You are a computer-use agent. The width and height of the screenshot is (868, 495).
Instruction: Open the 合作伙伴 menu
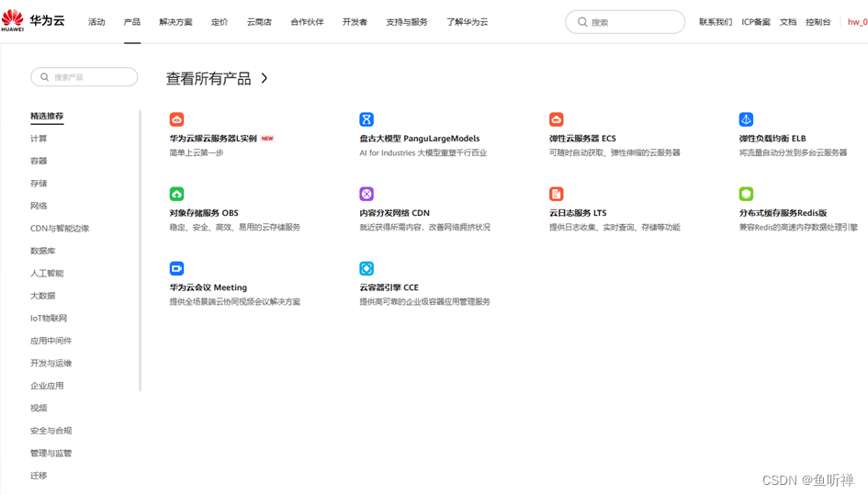(307, 22)
